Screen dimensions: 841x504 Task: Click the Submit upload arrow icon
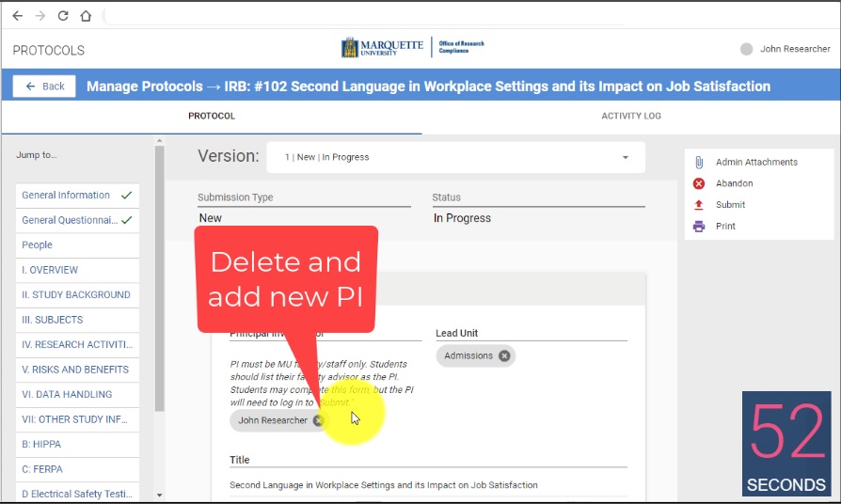click(699, 205)
